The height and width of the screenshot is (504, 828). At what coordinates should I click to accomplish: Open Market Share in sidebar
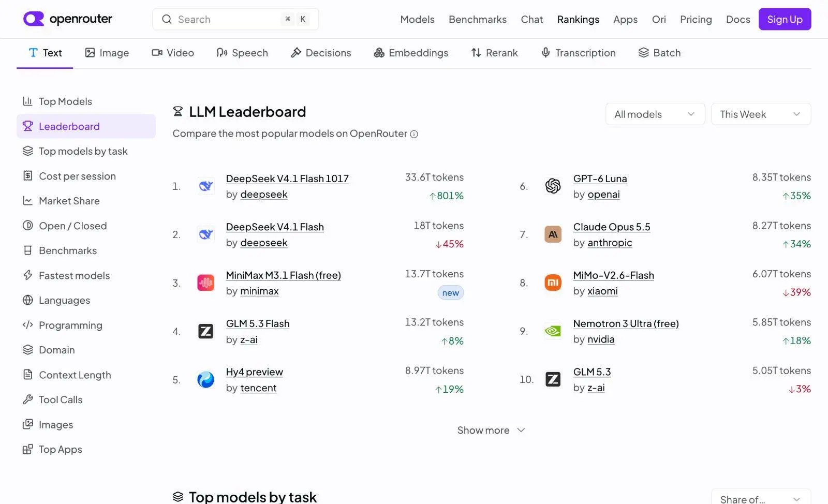coord(86,201)
